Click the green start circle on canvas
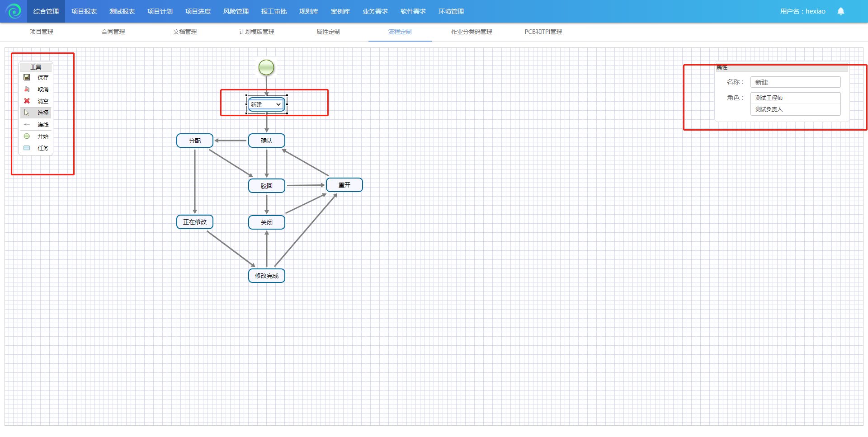 [x=266, y=67]
